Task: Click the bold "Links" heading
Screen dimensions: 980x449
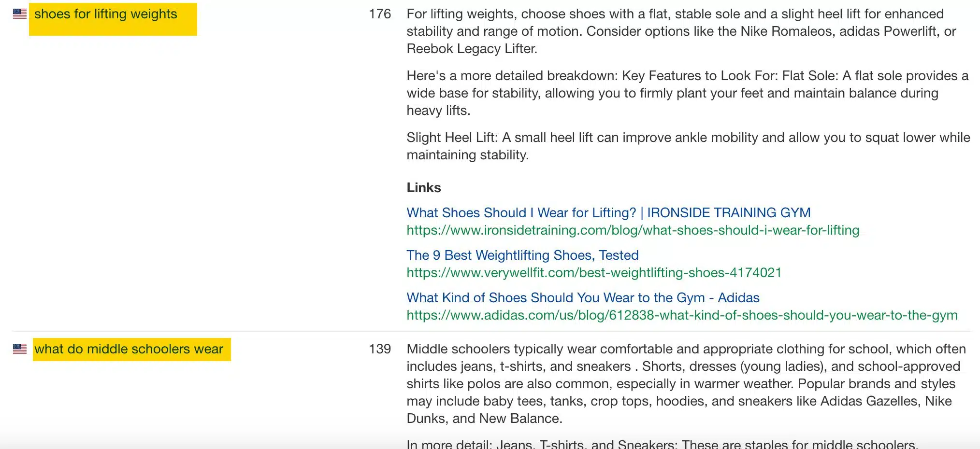Action: tap(424, 187)
